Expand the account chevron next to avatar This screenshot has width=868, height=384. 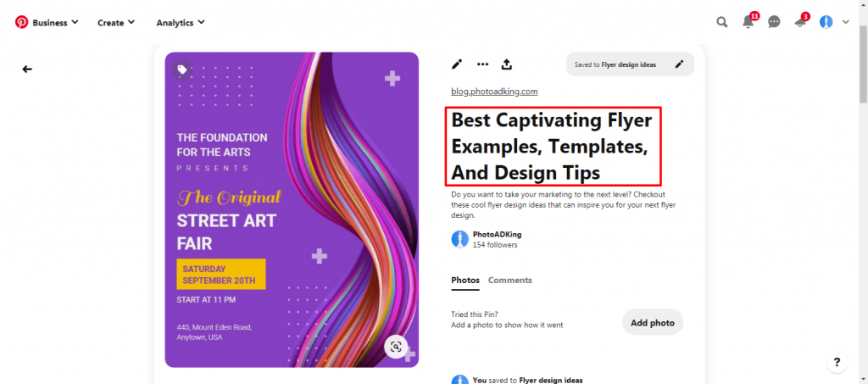845,22
